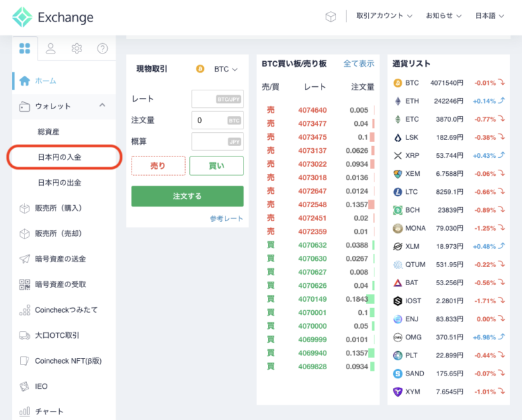This screenshot has width=522, height=420.
Task: Click the XEM coin icon
Action: pos(398,174)
